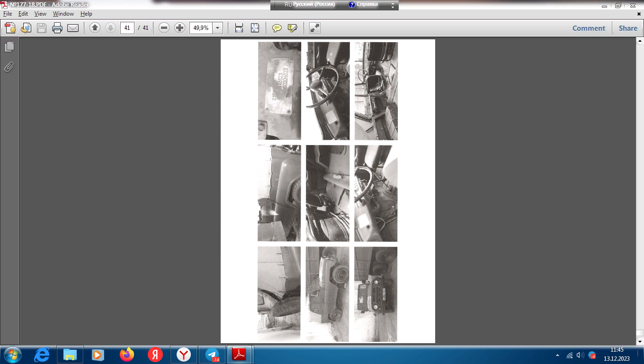Open the File menu
644x364 pixels.
tap(7, 14)
